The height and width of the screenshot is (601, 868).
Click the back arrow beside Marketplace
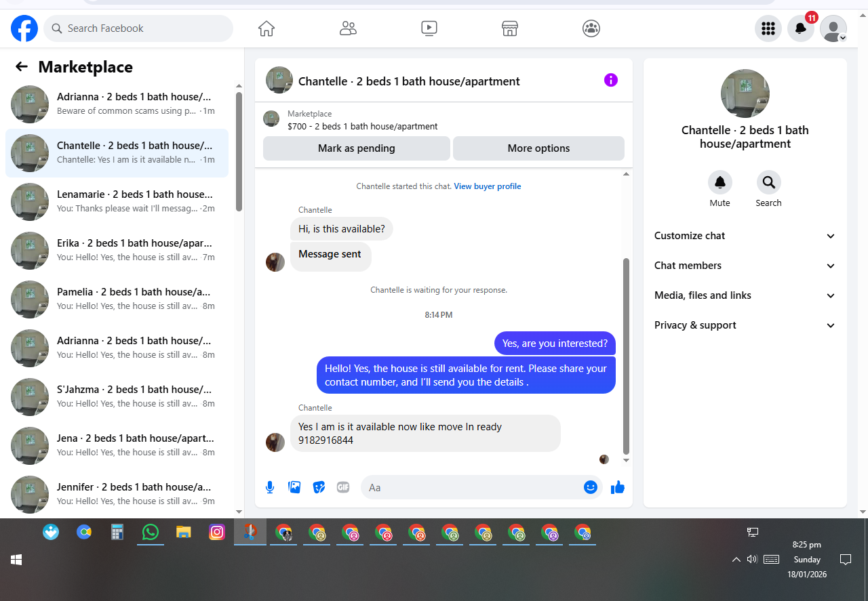(x=22, y=66)
